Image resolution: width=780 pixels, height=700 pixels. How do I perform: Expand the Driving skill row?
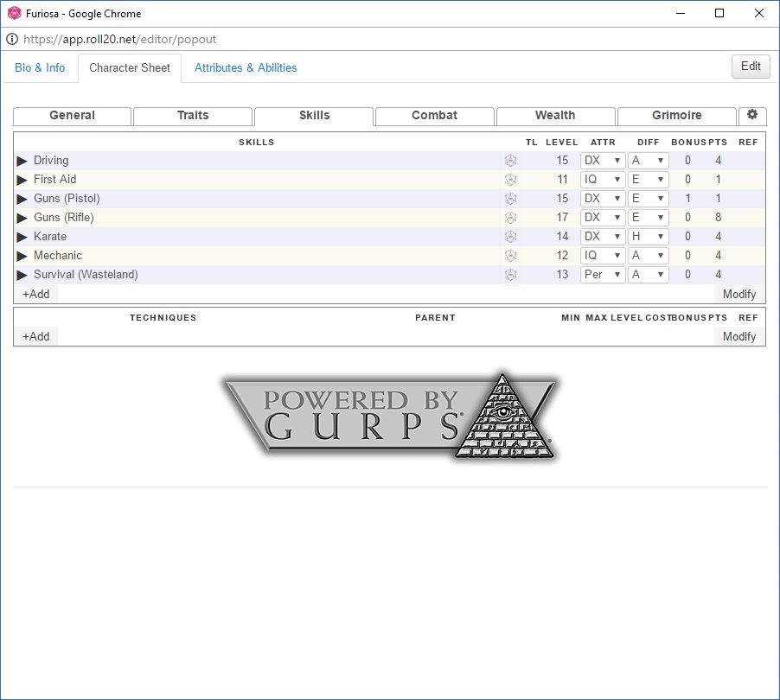(x=22, y=161)
